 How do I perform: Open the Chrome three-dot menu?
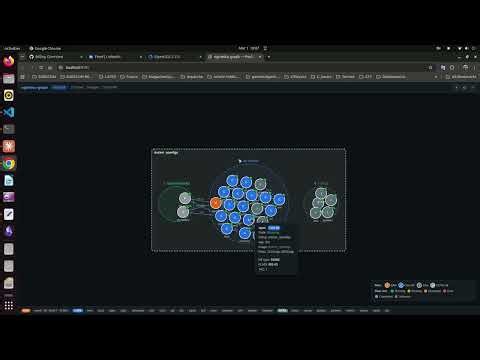474,68
